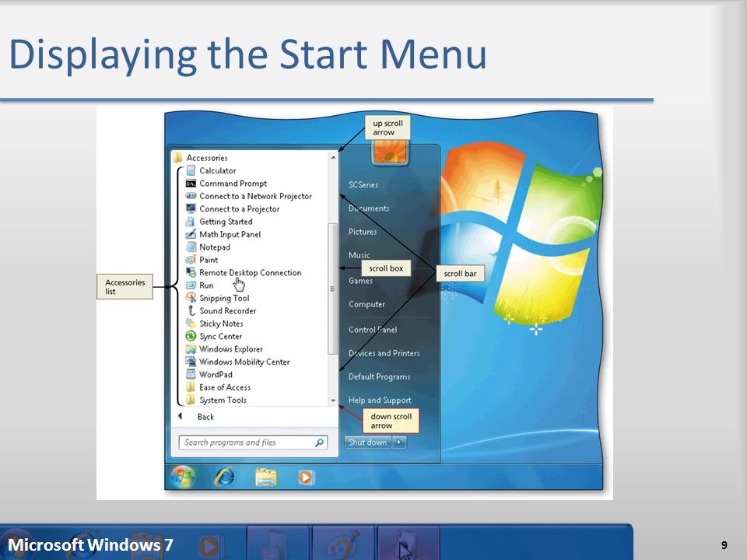Open Devices and Printers link
The image size is (747, 560).
coord(384,353)
